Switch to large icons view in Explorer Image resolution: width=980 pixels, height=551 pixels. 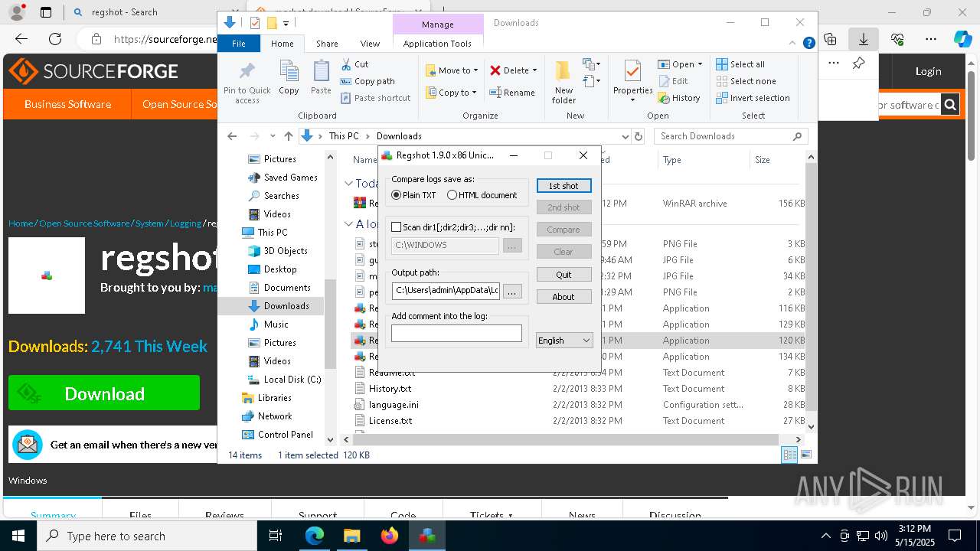point(805,455)
